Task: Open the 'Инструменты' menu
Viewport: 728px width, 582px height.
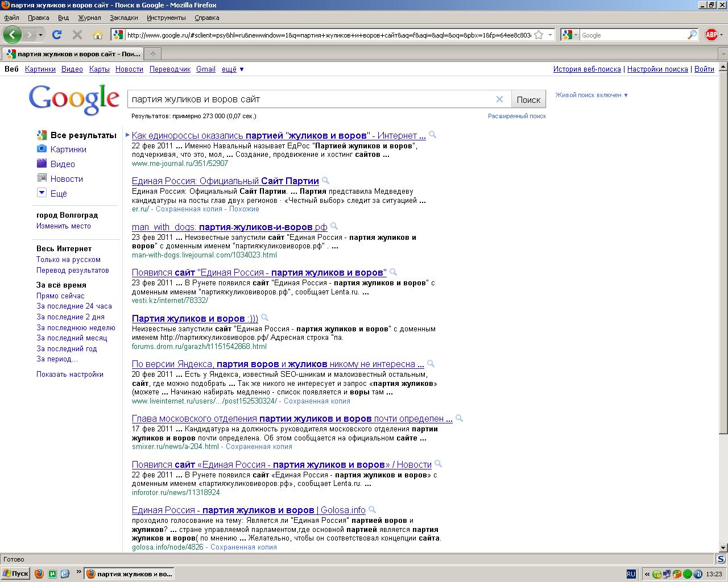Action: tap(166, 18)
